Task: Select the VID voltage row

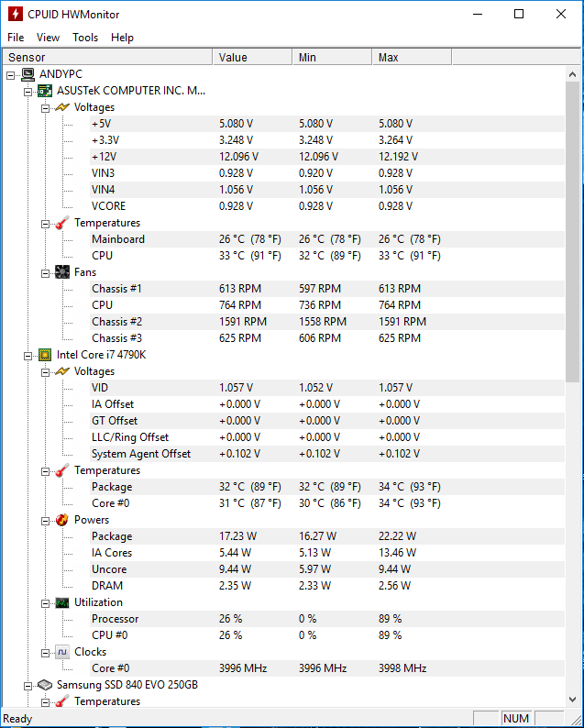Action: (x=327, y=388)
